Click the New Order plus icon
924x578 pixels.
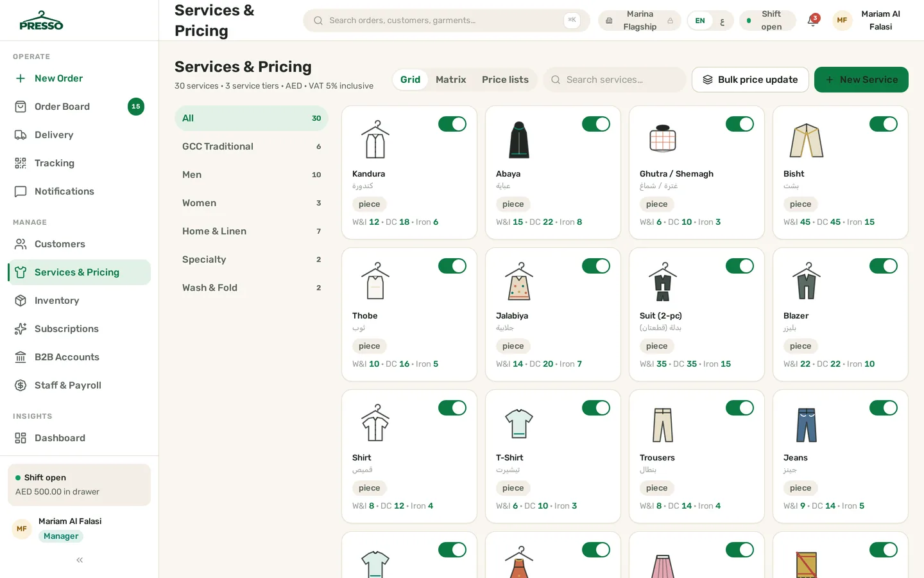coord(21,78)
